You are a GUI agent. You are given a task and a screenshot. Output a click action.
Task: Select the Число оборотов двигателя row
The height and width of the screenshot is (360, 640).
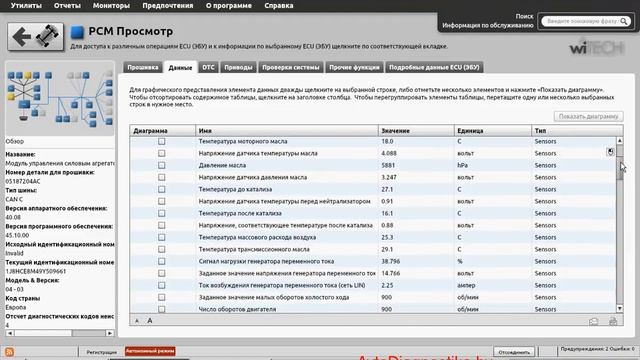(373, 309)
